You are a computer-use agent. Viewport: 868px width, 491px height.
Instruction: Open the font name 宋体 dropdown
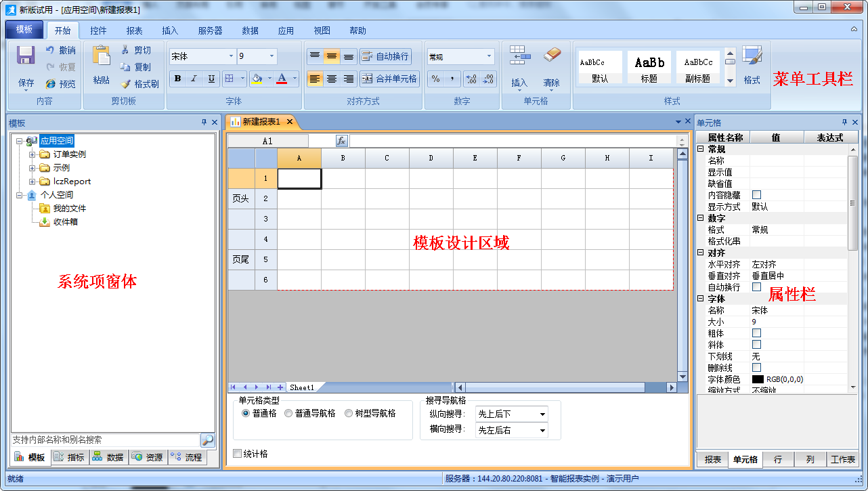231,57
